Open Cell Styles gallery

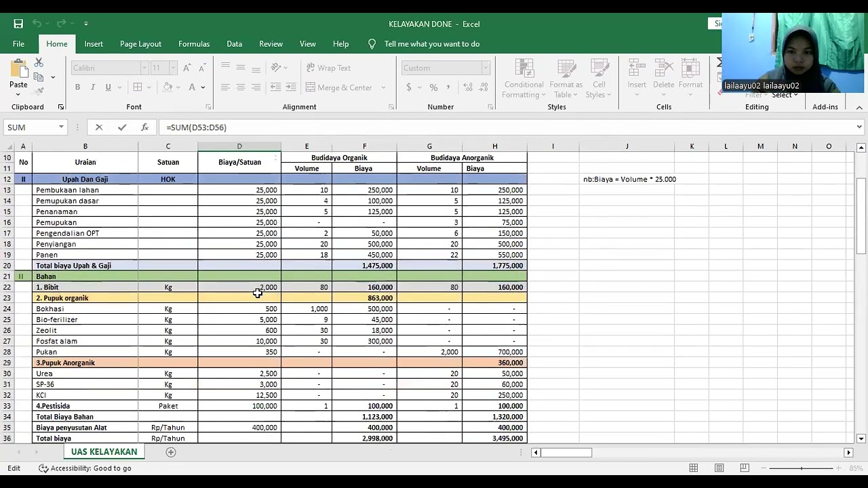point(599,79)
